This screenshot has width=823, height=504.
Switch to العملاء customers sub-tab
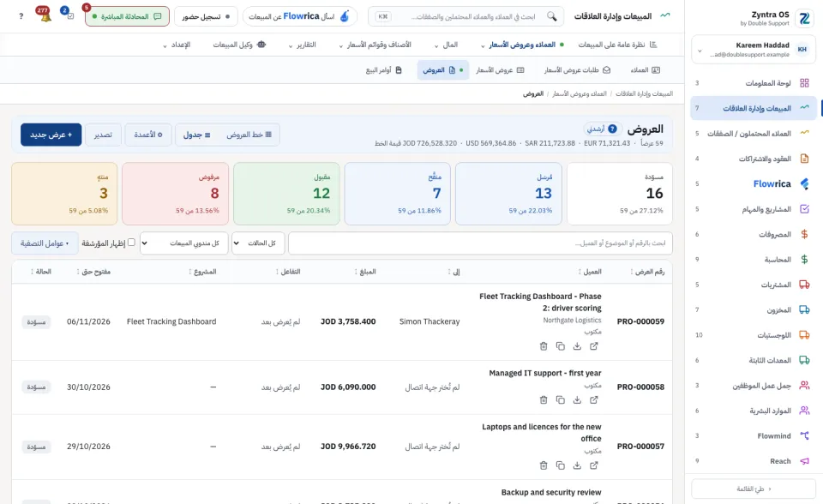point(645,69)
